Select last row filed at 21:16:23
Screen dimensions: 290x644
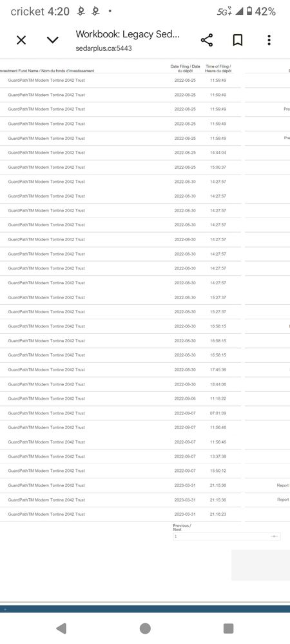[x=121, y=514]
